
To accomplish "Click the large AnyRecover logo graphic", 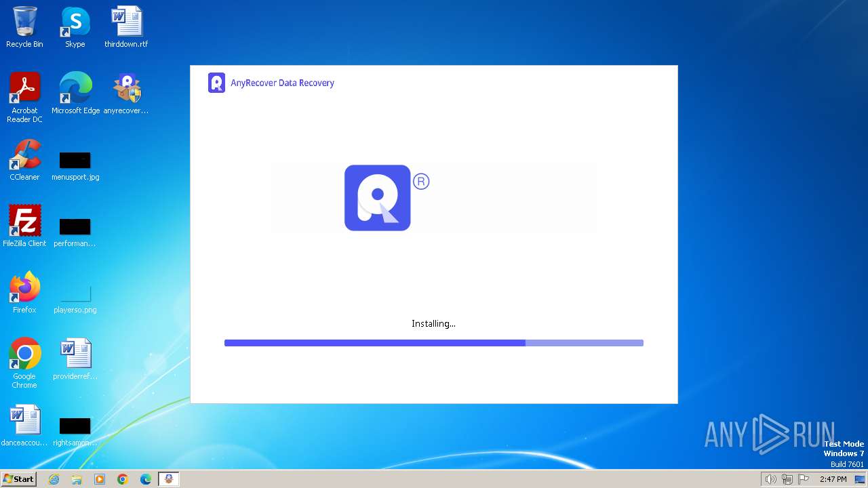I will point(378,198).
